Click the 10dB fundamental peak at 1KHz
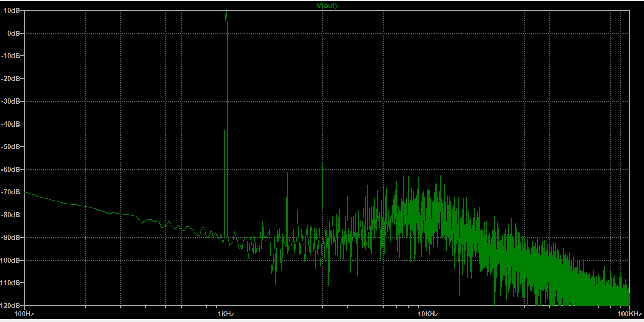 (226, 12)
